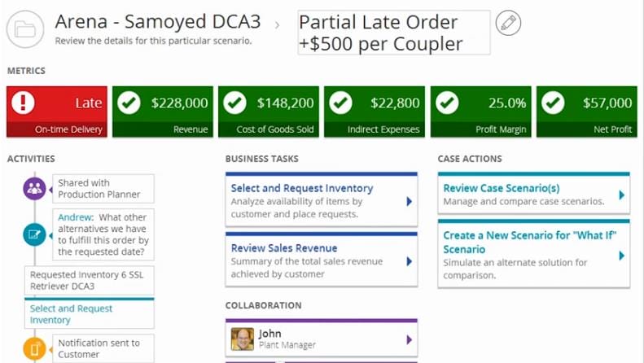This screenshot has height=363, width=644.
Task: Expand Select and Request Inventory arrow
Action: coord(409,201)
